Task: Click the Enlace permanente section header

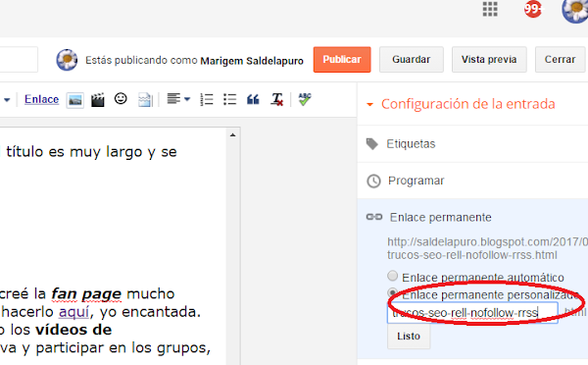Action: click(440, 218)
